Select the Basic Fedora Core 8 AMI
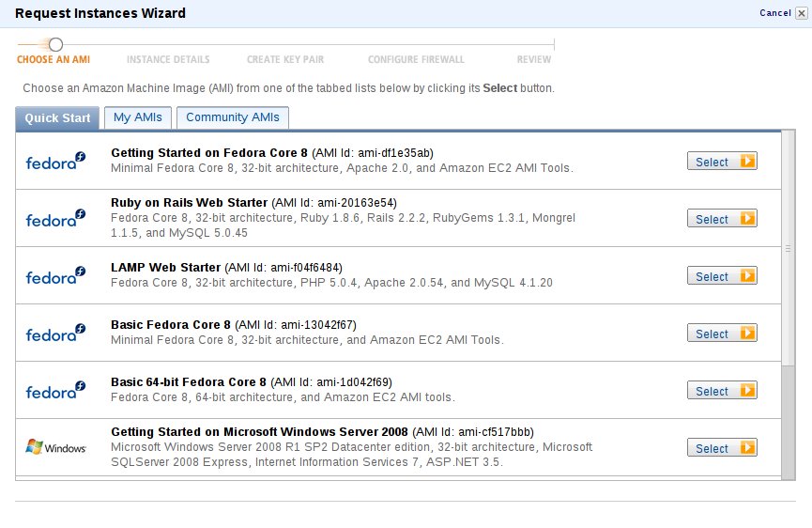Viewport: 812px width, 528px height. 722,334
